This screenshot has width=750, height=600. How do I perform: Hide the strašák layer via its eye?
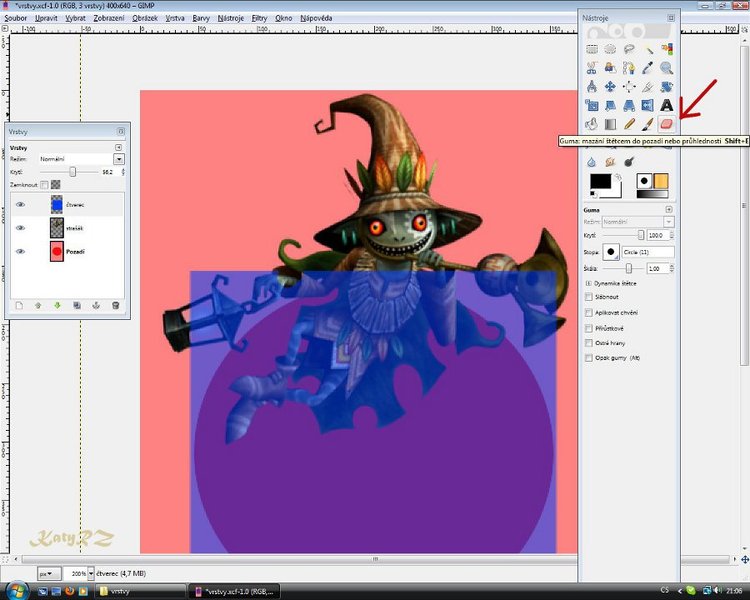(20, 228)
